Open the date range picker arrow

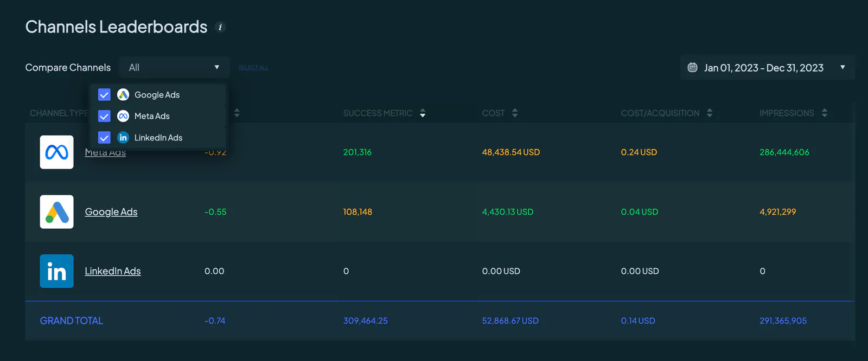click(843, 67)
